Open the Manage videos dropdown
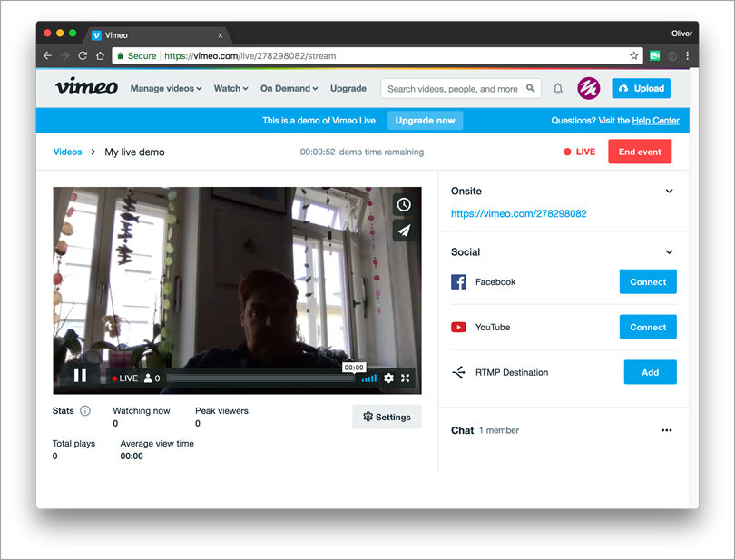Screen dimensions: 735x560 (166, 88)
